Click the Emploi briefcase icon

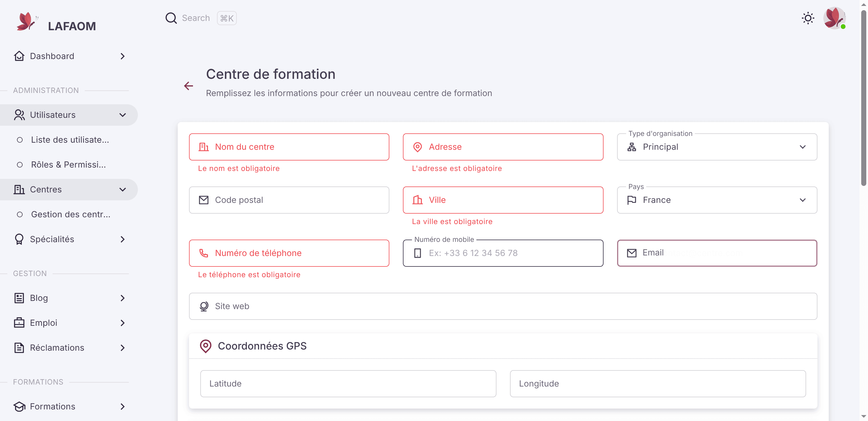19,323
